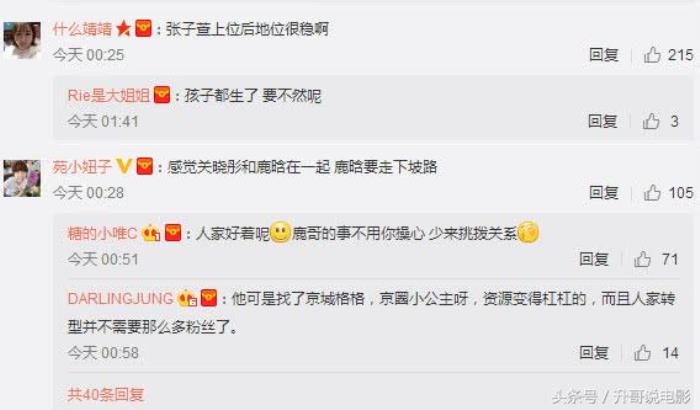This screenshot has height=410, width=700.
Task: Open username link Rie是大姐姐
Action: point(109,95)
